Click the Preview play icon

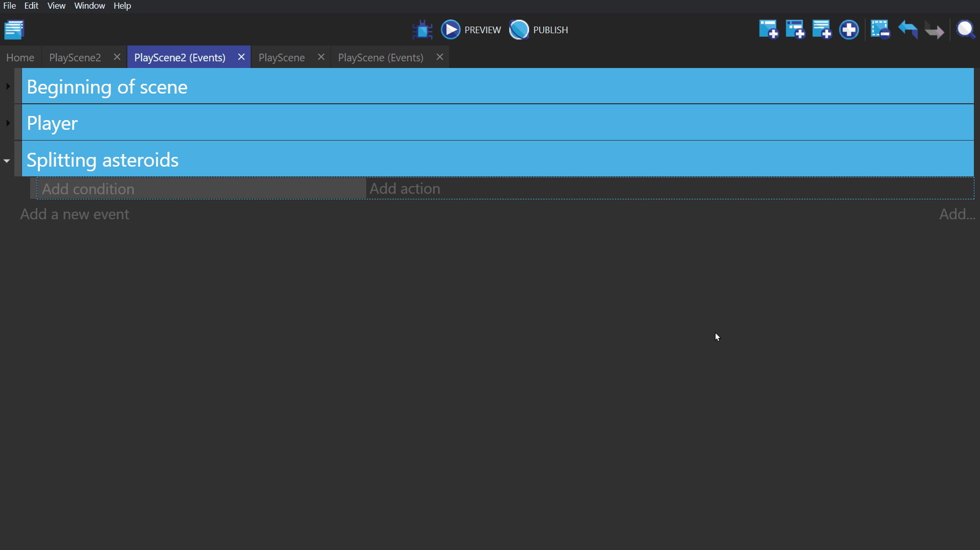click(x=451, y=30)
